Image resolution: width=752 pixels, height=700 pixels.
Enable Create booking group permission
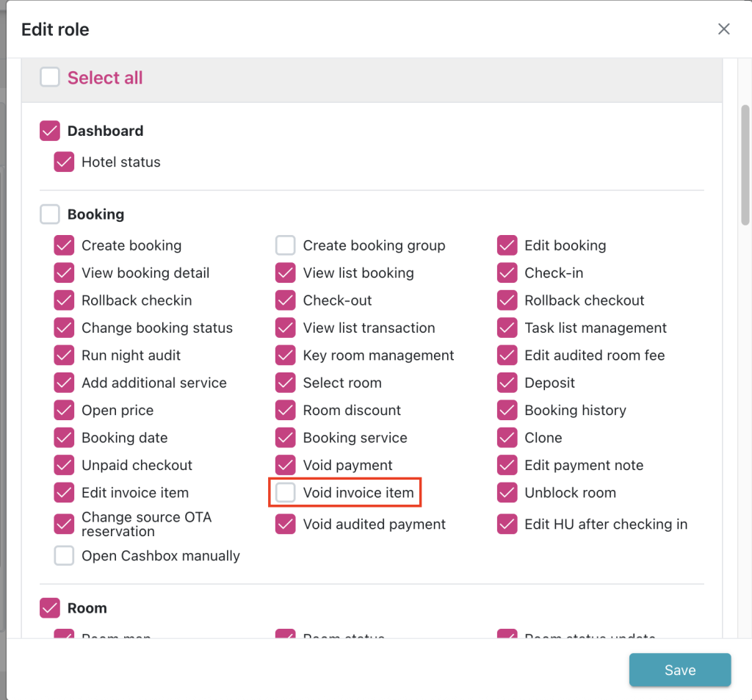[x=286, y=245]
